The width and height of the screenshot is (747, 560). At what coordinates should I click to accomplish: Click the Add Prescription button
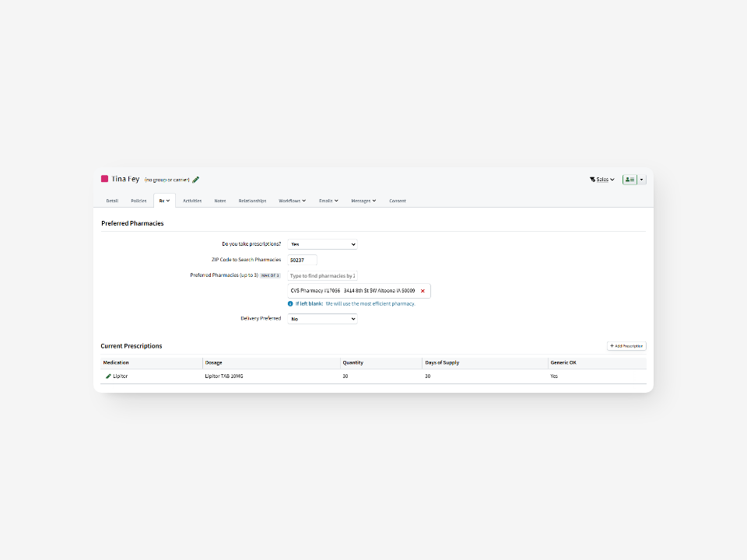pyautogui.click(x=626, y=345)
